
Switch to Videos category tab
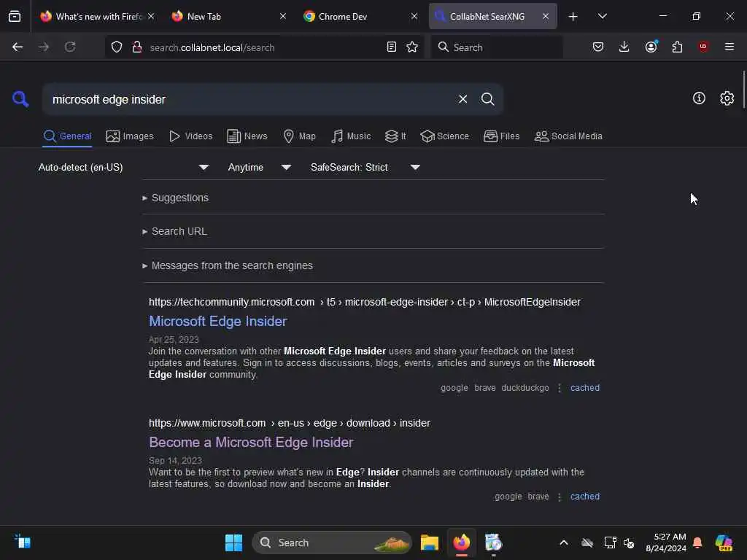(191, 136)
